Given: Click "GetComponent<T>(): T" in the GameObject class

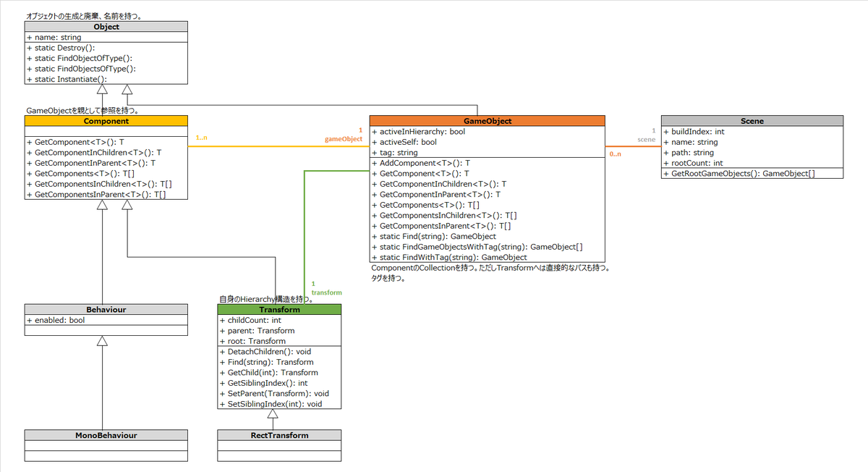Looking at the screenshot, I should pos(420,174).
